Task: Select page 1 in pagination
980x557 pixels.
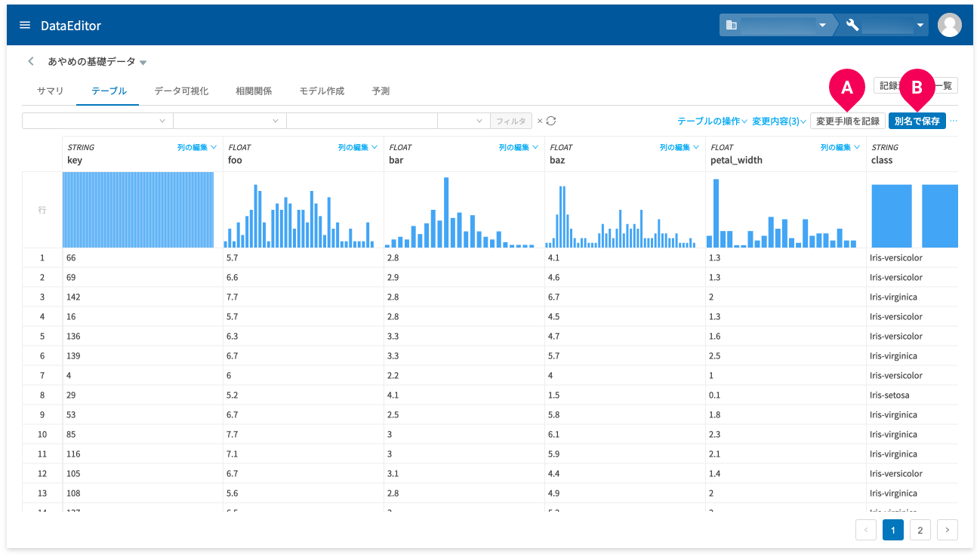Action: (x=892, y=530)
